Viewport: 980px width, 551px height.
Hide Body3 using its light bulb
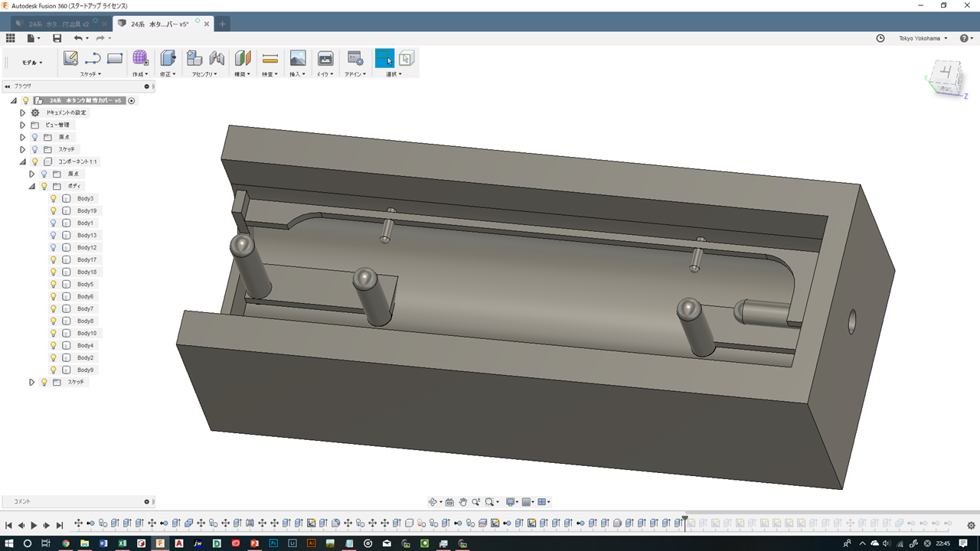pos(54,198)
